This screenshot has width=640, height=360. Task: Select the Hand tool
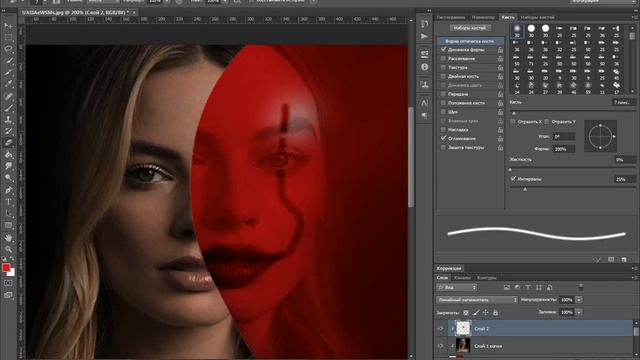point(8,238)
